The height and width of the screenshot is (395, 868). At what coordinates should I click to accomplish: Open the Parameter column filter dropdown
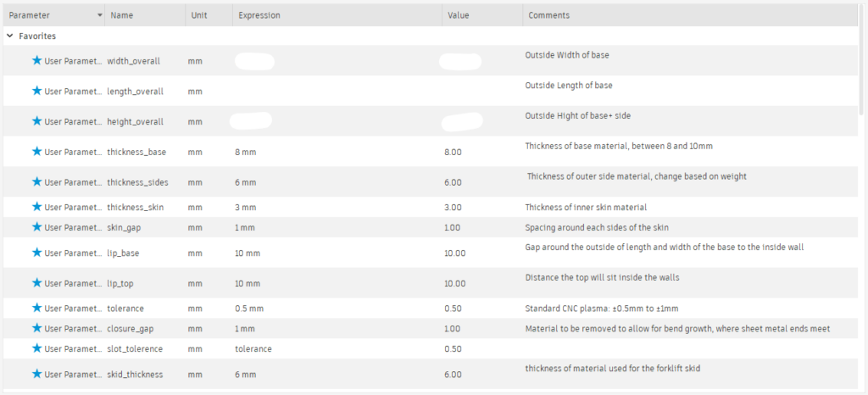tap(100, 15)
